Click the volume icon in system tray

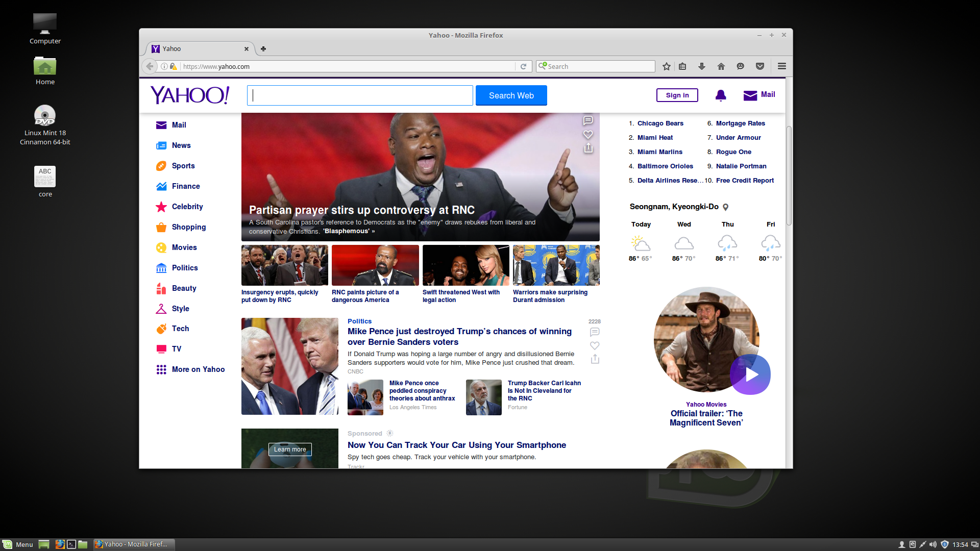tap(933, 544)
